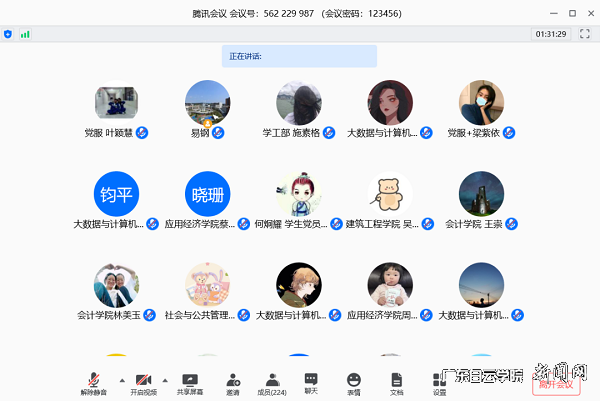Toggle fullscreen mode in top-right corner

pyautogui.click(x=587, y=34)
